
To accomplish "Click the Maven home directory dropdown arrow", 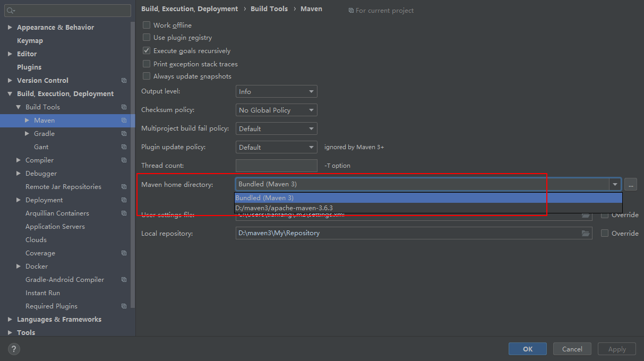I will tap(615, 184).
